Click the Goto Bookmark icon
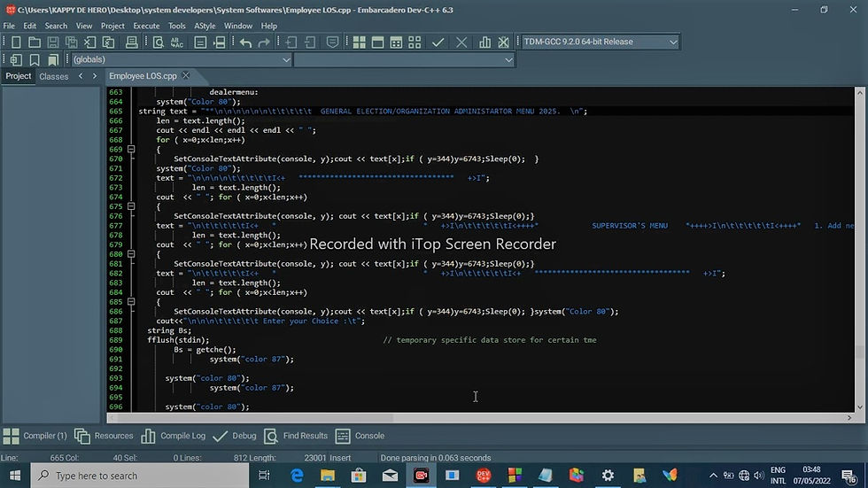Image resolution: width=868 pixels, height=488 pixels. (52, 59)
